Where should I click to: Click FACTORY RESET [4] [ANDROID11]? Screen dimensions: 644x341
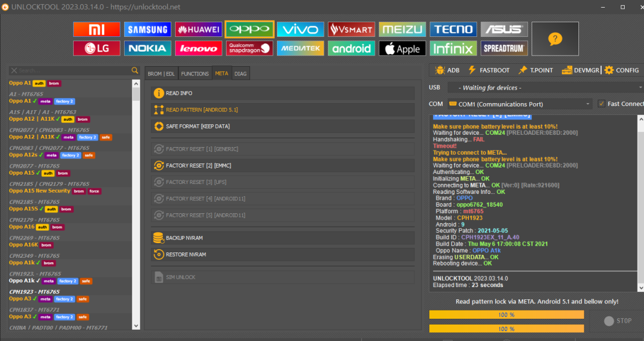coord(283,199)
